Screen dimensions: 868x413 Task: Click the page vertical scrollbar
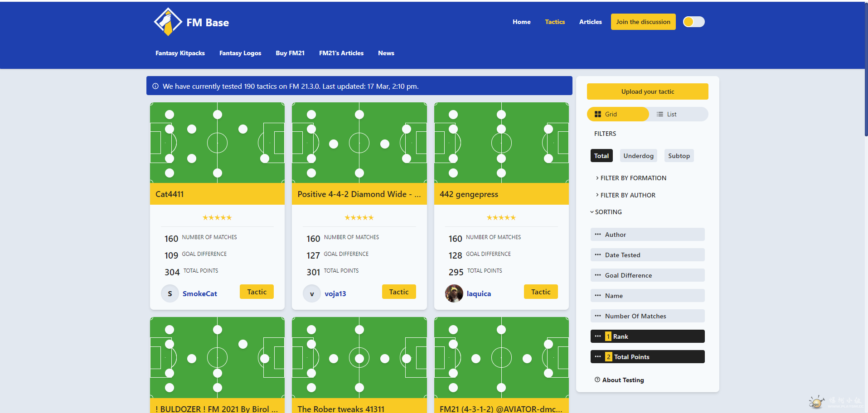point(866,68)
